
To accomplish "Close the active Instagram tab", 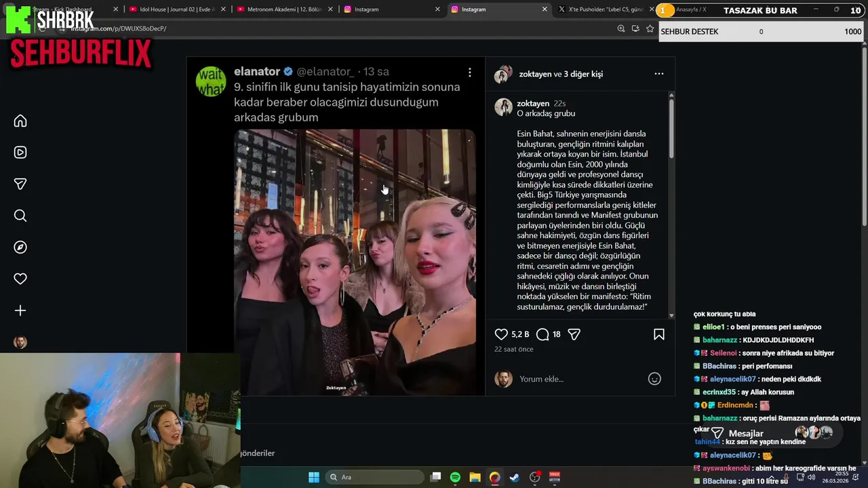I will (545, 9).
